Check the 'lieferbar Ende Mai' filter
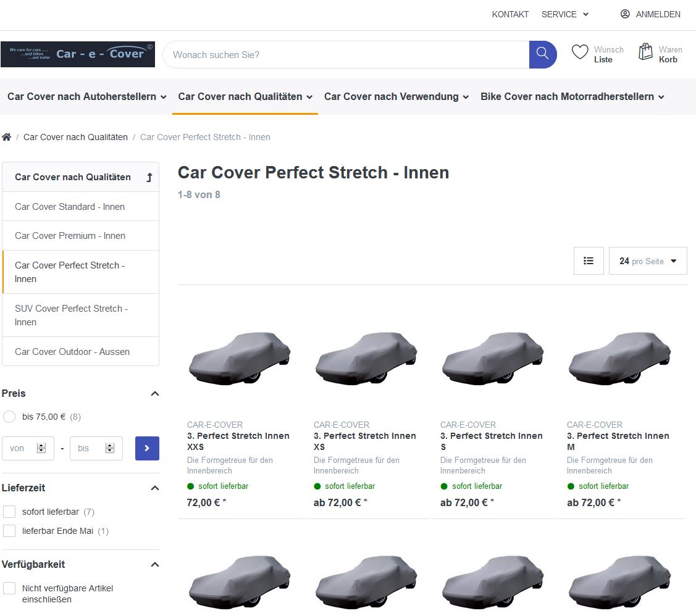Viewport: 696px width, 616px height. pyautogui.click(x=9, y=531)
